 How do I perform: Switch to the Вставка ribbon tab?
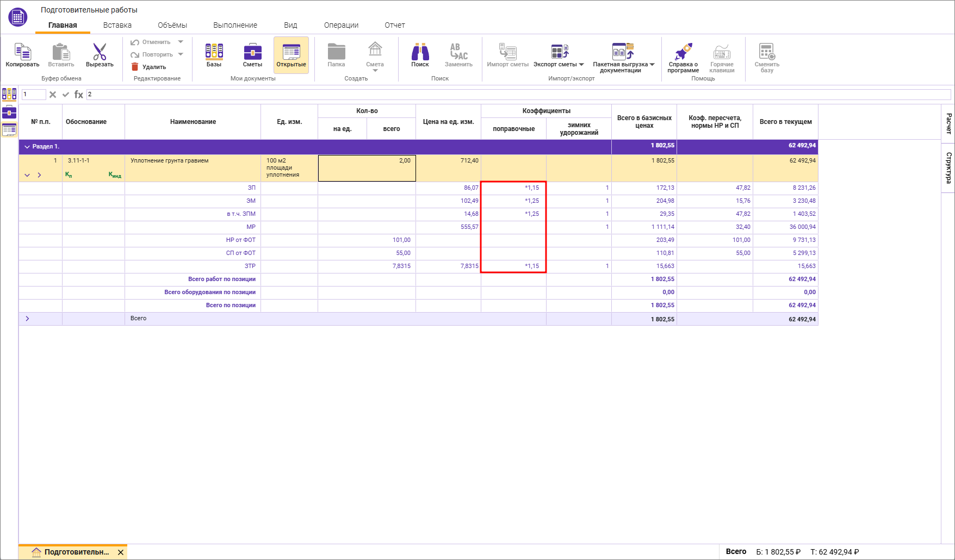[117, 25]
